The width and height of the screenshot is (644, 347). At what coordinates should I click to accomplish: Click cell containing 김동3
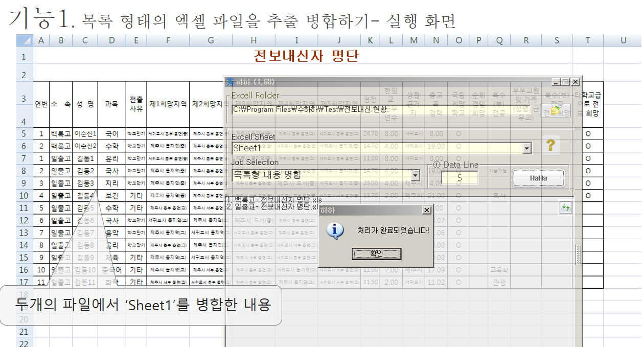tap(85, 183)
